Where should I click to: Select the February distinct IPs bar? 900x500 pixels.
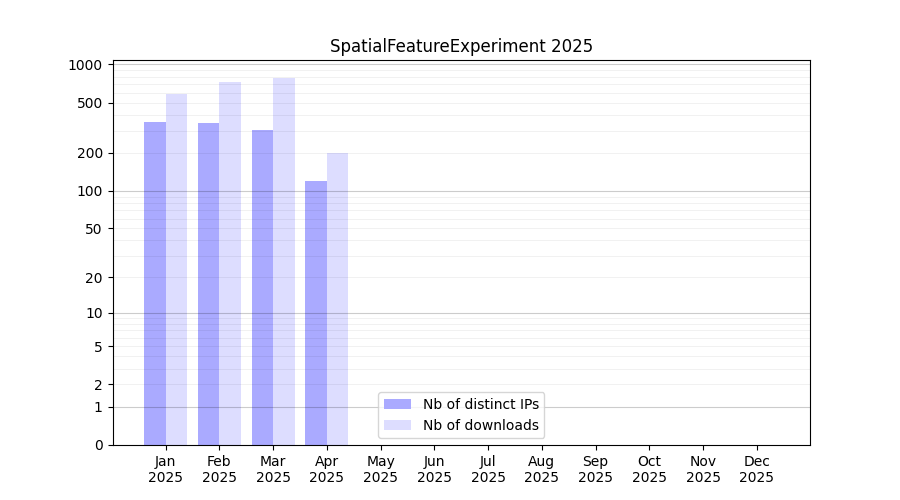pyautogui.click(x=208, y=284)
